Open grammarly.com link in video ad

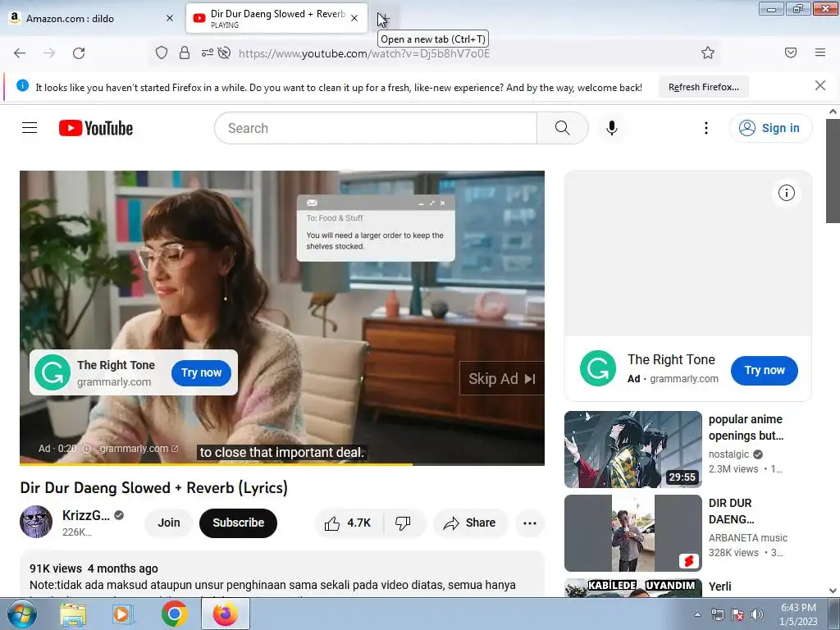[x=139, y=449]
